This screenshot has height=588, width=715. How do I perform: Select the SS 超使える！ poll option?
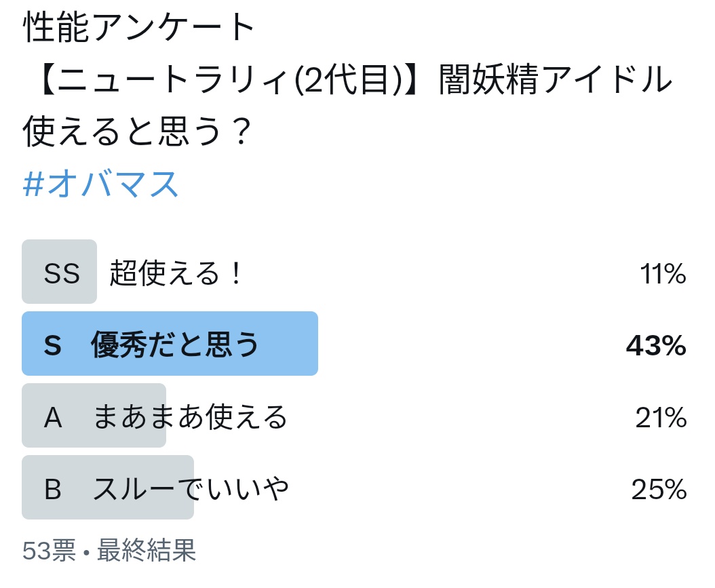(354, 272)
